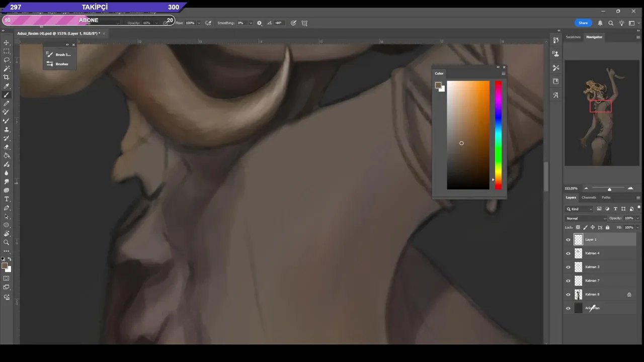Select the Rectangular Marquee tool

[x=7, y=51]
